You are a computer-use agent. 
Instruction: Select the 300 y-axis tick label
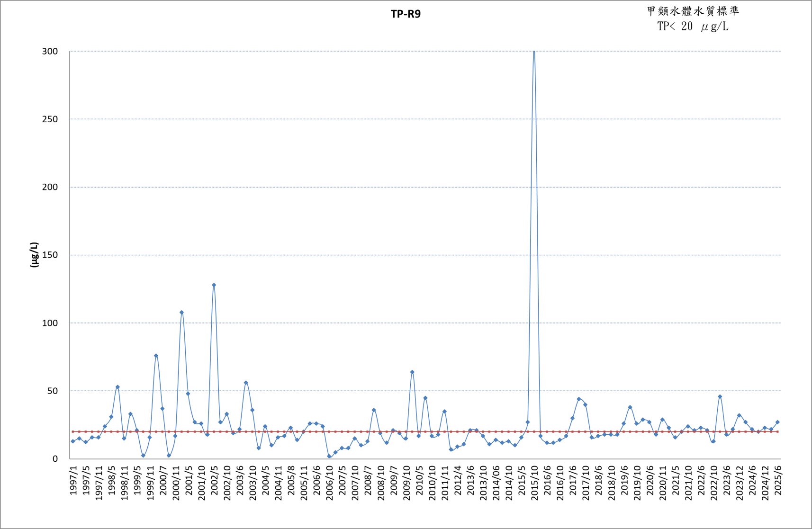[x=50, y=51]
